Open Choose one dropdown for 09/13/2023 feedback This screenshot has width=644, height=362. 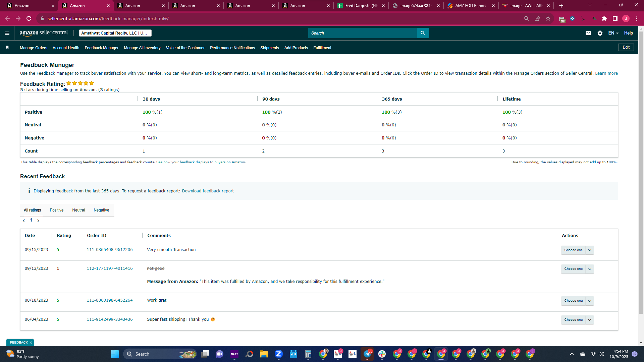[577, 269]
